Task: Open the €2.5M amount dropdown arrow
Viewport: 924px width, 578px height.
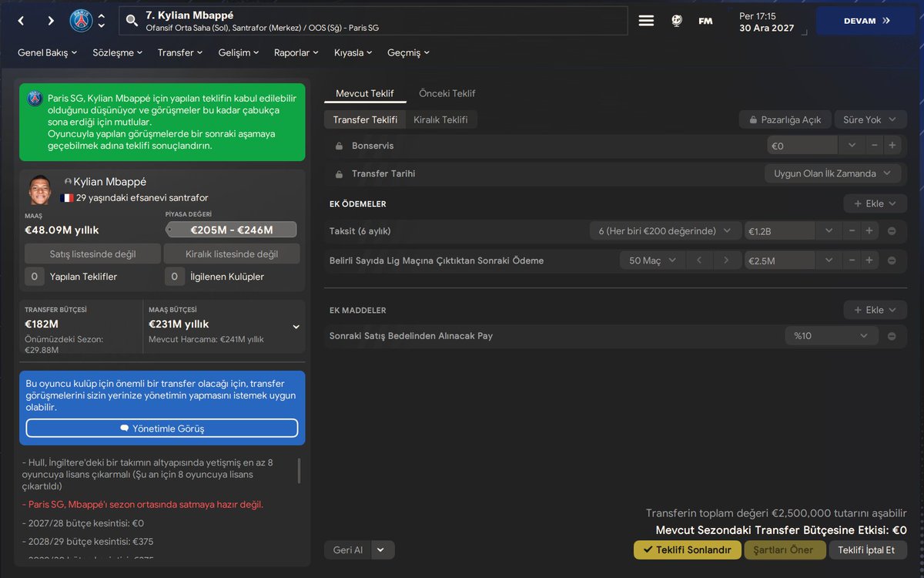Action: click(829, 260)
